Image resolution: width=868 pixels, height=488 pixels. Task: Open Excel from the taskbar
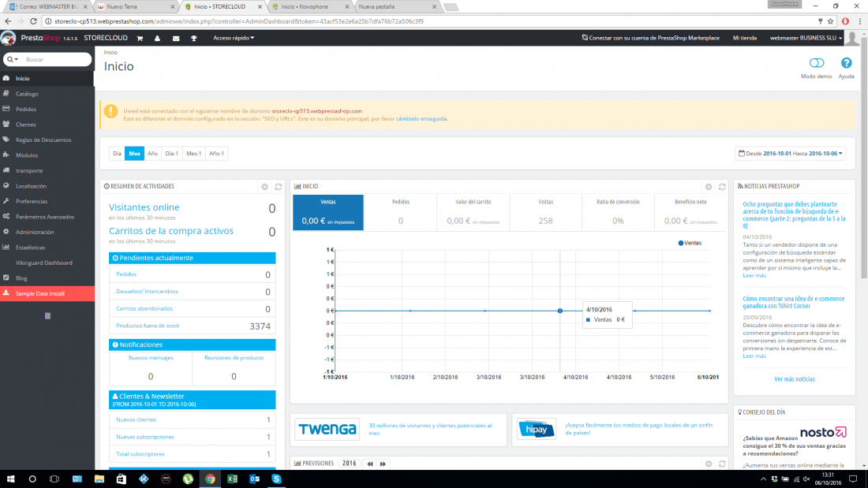pos(233,479)
